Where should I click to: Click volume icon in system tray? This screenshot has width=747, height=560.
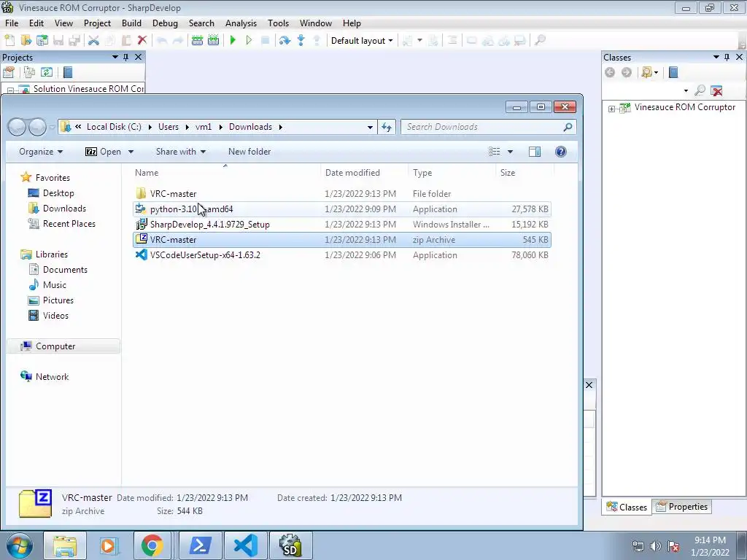coord(656,546)
